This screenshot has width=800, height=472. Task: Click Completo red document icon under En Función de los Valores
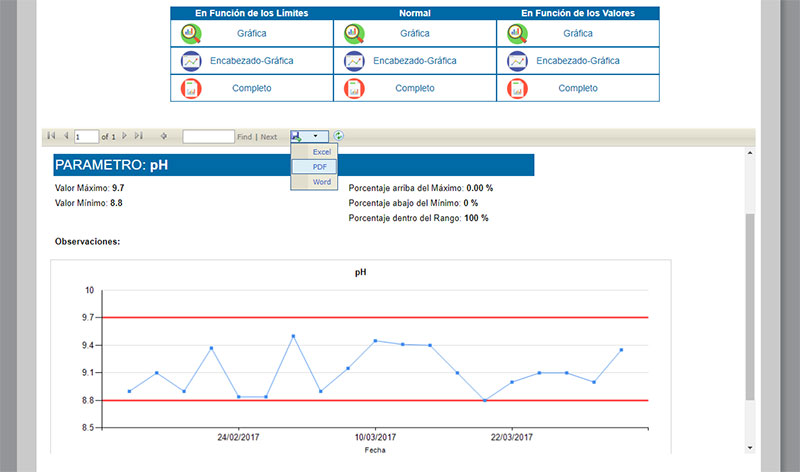[x=517, y=88]
